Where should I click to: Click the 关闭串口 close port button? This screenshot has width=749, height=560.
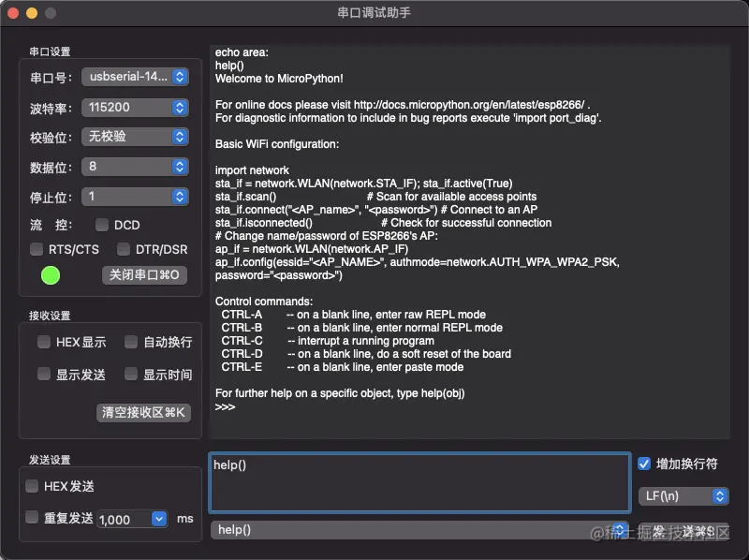tap(144, 274)
